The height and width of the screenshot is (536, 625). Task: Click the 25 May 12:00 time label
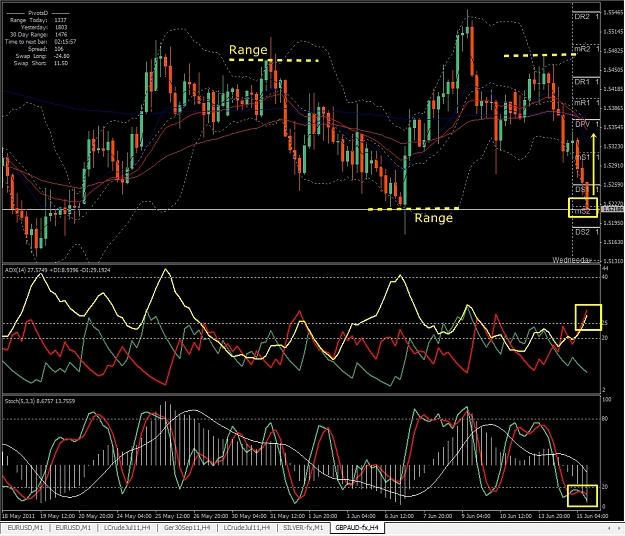point(171,516)
